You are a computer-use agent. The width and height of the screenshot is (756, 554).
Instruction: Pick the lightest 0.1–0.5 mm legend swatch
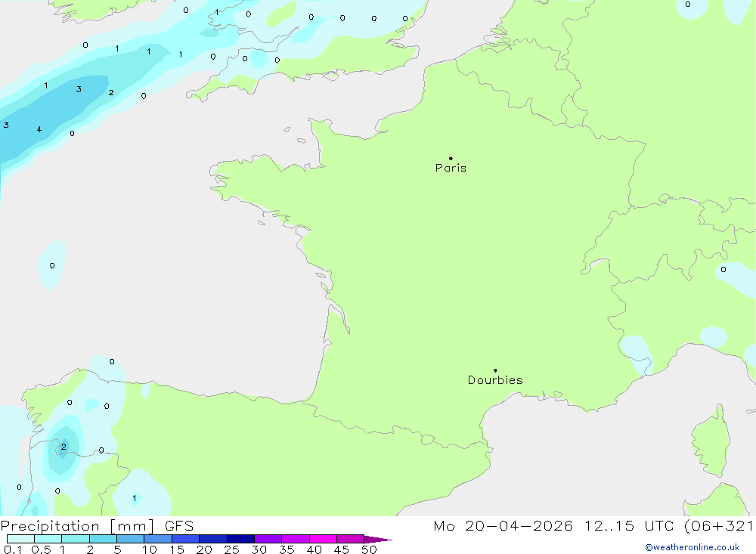(20, 539)
